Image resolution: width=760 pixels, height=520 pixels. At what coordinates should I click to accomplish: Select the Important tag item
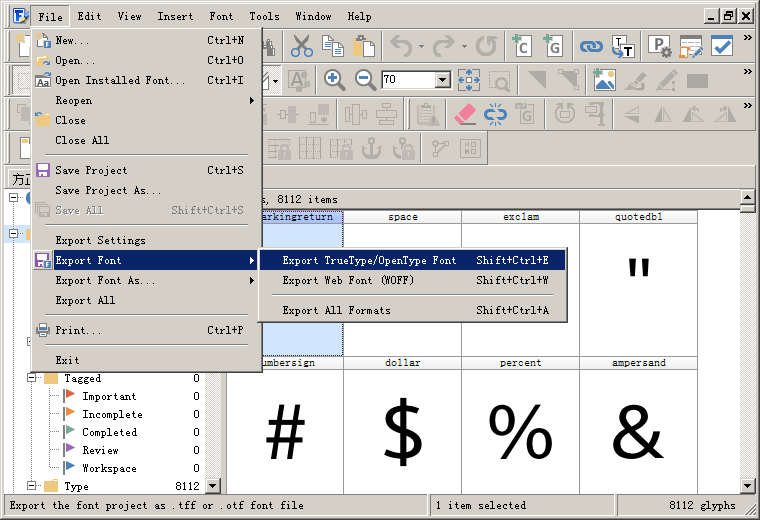tap(109, 396)
